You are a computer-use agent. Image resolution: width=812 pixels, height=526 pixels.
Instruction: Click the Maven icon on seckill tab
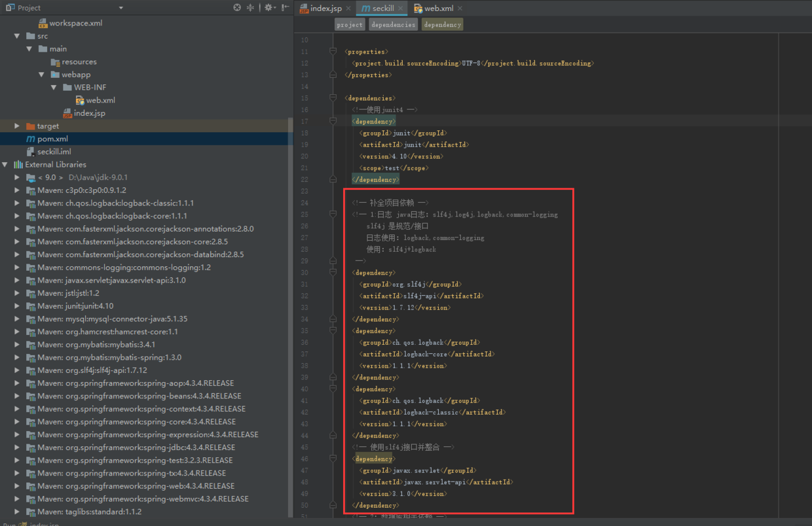pos(365,9)
